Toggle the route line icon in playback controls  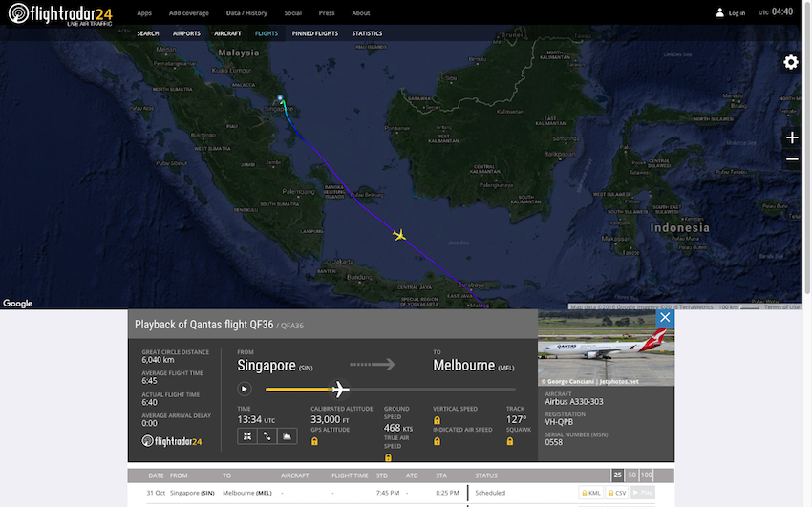pos(267,436)
